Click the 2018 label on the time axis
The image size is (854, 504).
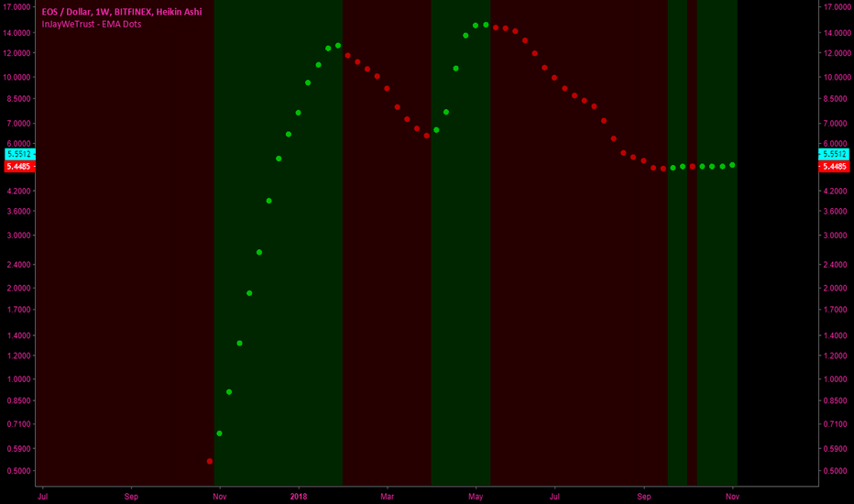pos(299,497)
